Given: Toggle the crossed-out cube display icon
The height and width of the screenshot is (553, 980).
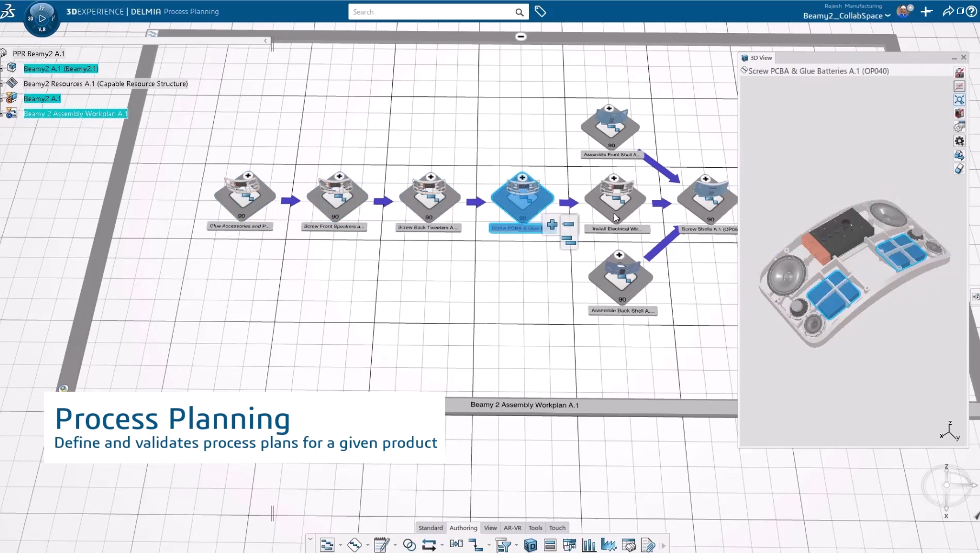Looking at the screenshot, I should tap(959, 114).
